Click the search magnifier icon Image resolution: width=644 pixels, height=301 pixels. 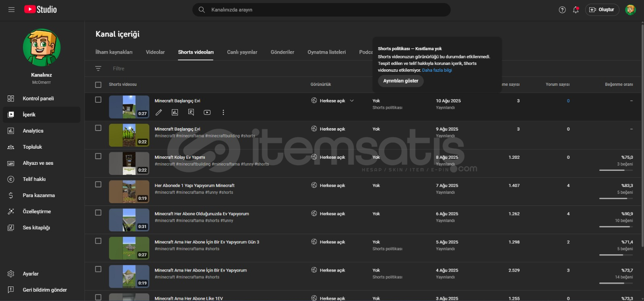pos(202,10)
